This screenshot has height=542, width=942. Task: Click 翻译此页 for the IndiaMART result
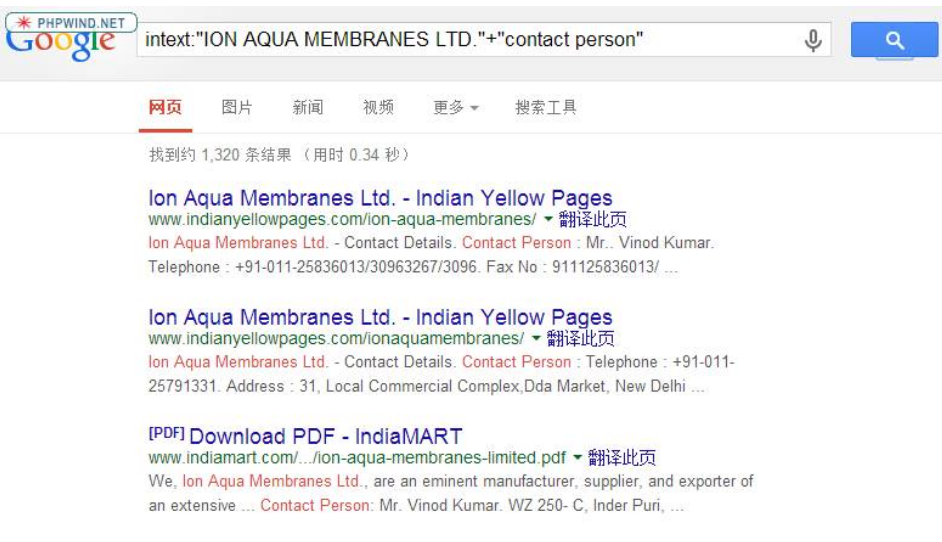(622, 458)
